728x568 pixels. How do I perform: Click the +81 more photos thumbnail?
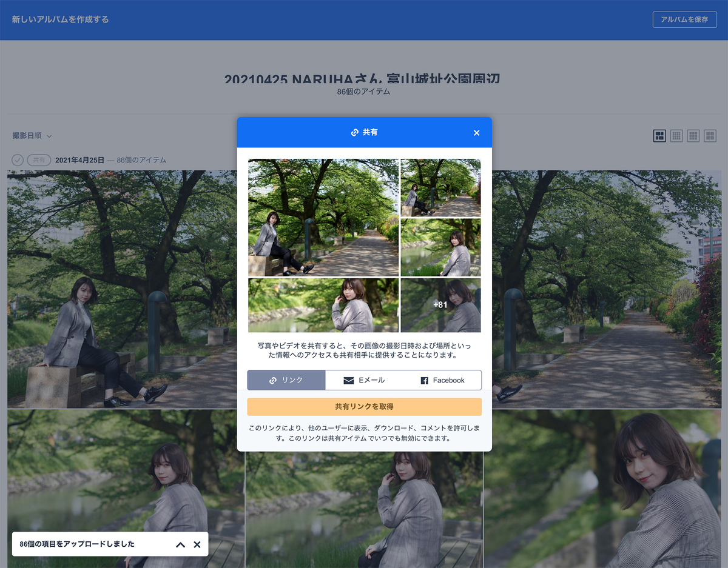tap(440, 305)
